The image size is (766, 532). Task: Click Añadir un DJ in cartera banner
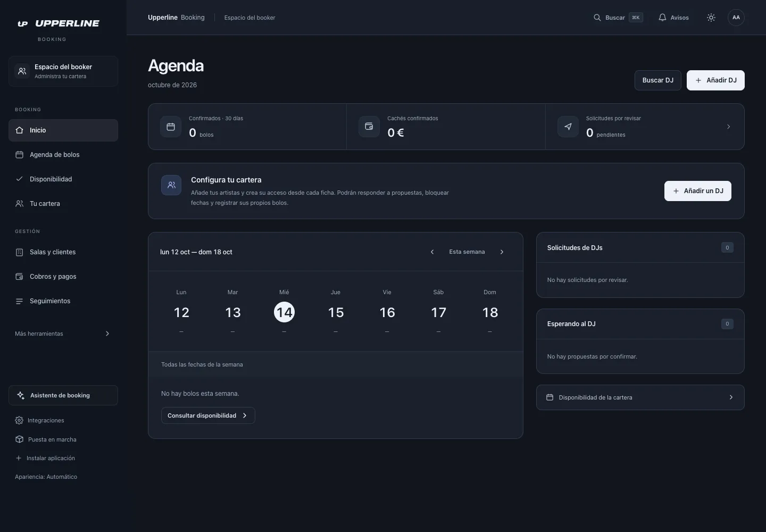698,191
